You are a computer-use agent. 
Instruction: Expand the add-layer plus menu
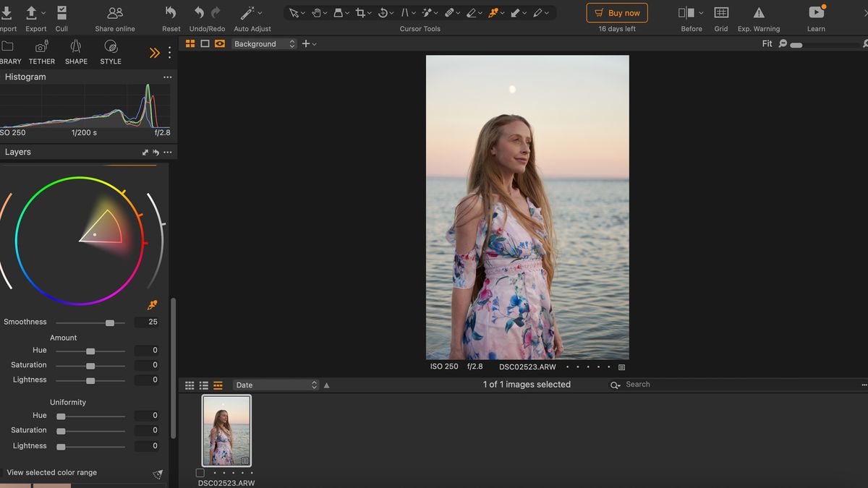305,43
